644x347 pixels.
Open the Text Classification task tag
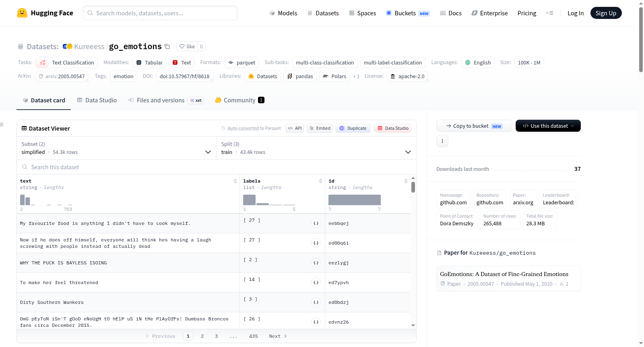pos(67,62)
